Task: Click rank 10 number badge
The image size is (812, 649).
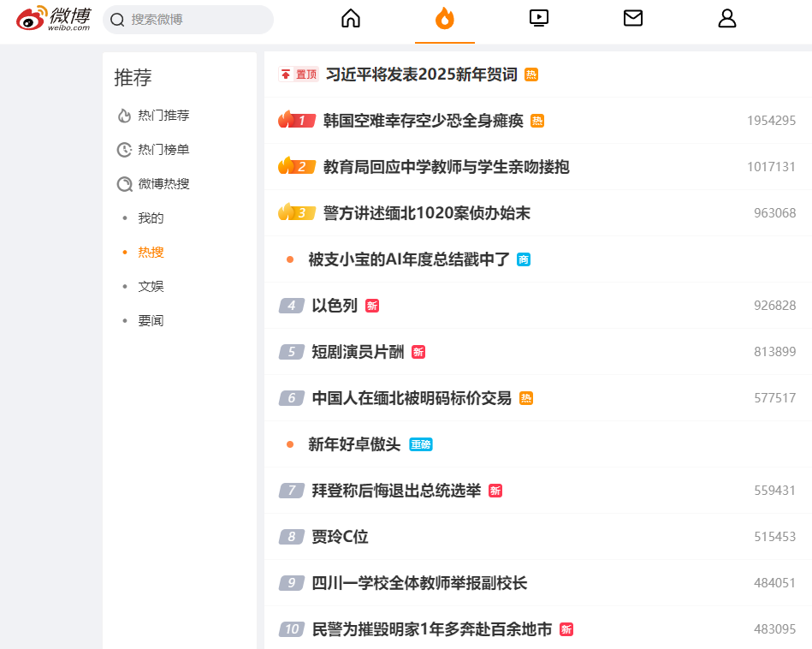Action: 292,629
